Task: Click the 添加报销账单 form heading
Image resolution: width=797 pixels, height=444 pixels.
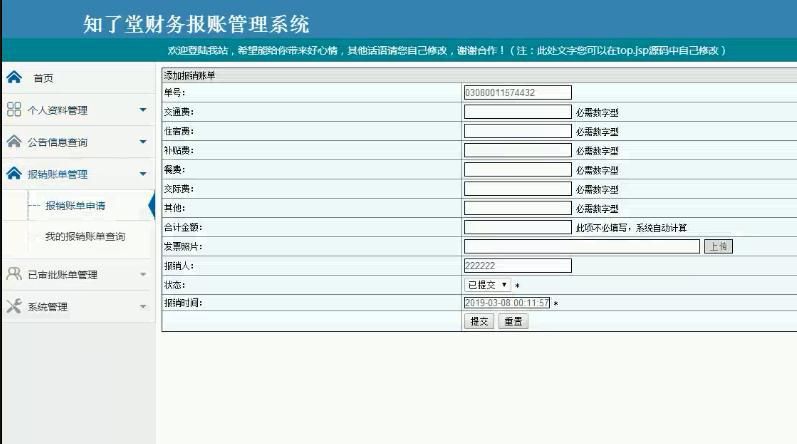Action: 190,75
